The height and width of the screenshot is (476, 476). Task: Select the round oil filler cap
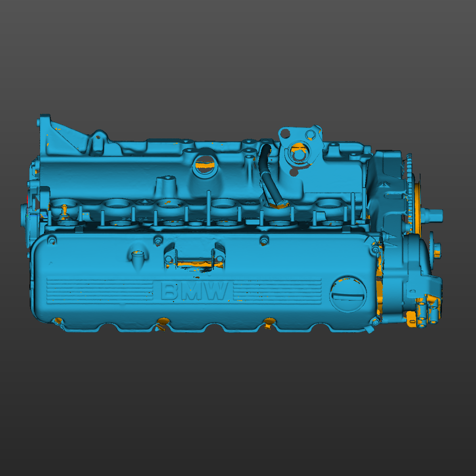click(348, 294)
